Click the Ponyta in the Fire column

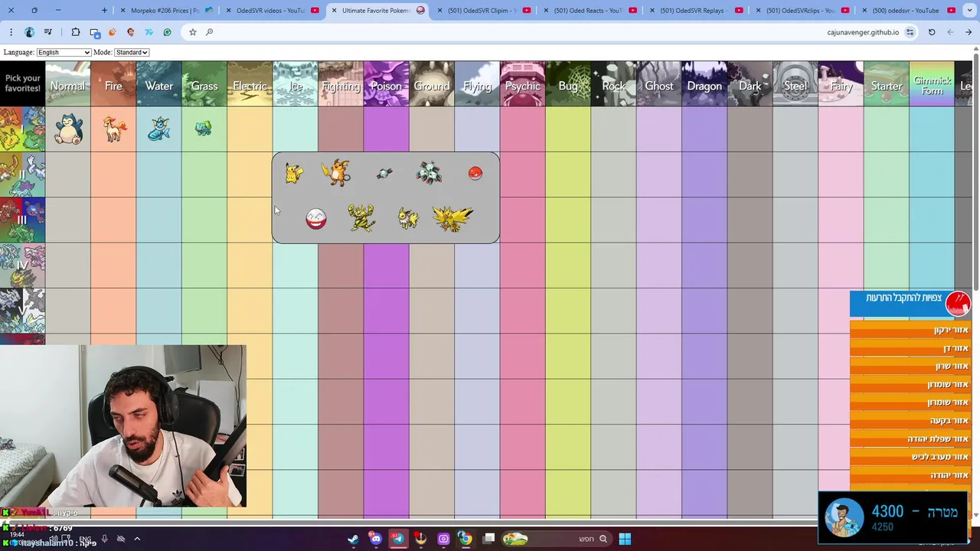coord(114,129)
